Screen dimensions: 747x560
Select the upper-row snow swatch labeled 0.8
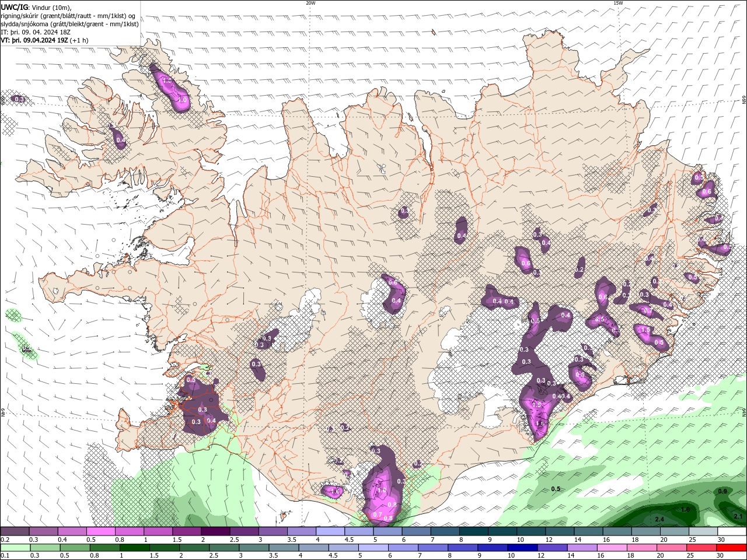(129, 531)
